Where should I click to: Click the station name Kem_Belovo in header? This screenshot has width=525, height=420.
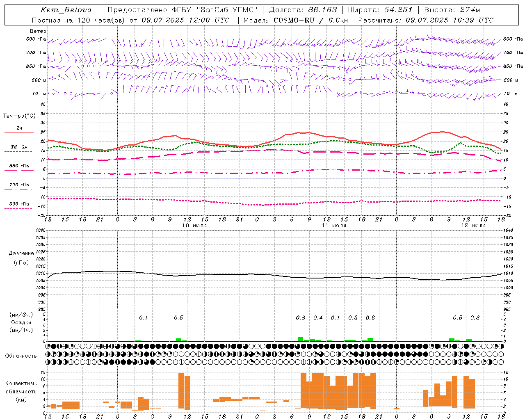pyautogui.click(x=66, y=10)
